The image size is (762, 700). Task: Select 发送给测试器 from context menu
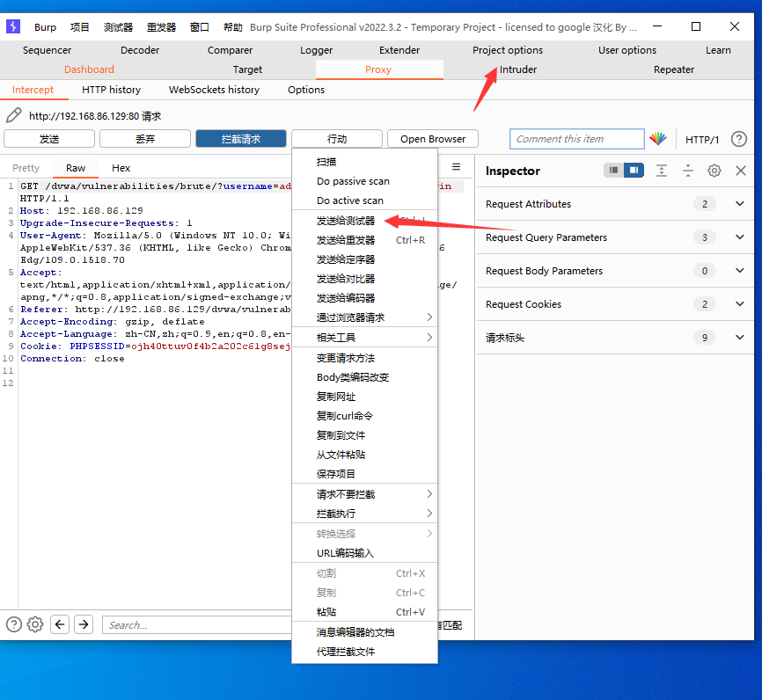click(x=364, y=221)
